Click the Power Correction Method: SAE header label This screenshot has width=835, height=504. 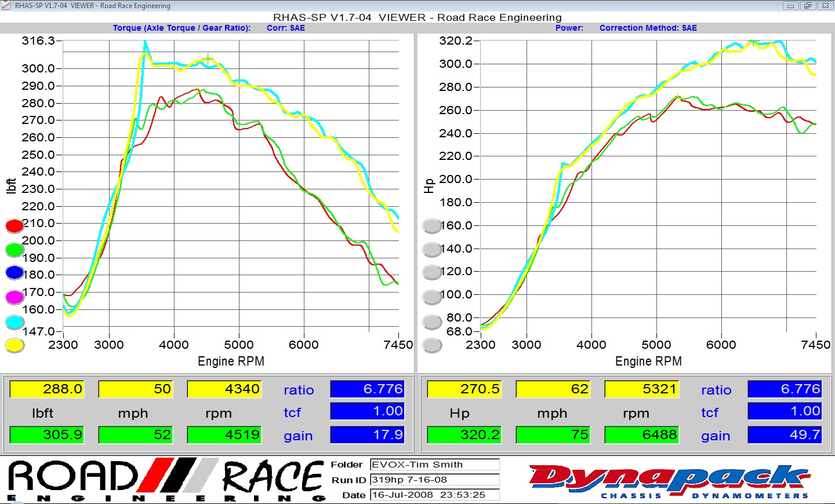[648, 28]
